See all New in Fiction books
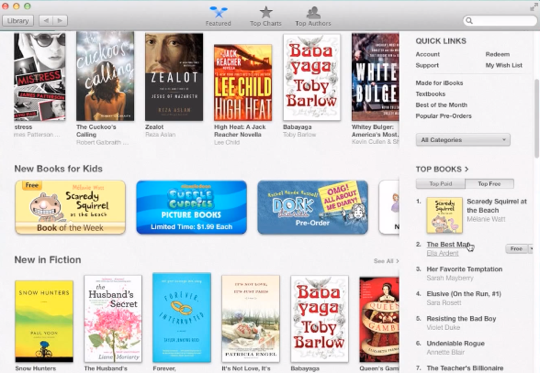This screenshot has height=373, width=540. coord(386,261)
